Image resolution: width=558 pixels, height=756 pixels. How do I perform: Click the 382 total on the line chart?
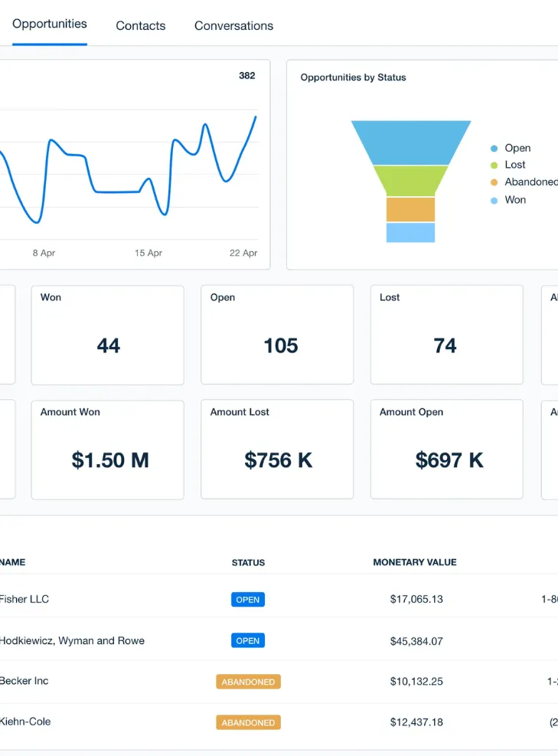point(247,76)
